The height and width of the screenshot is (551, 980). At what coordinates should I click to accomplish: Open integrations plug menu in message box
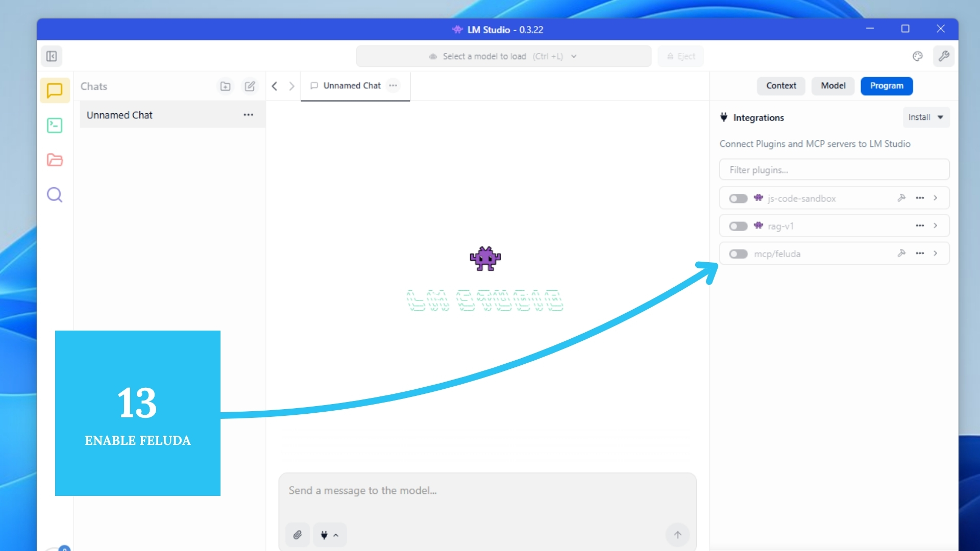point(329,535)
